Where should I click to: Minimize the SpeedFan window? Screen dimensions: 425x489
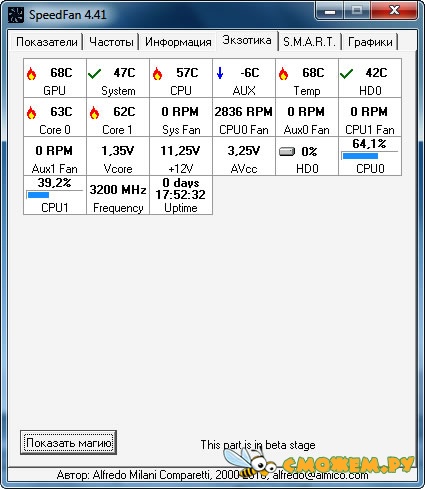click(x=329, y=12)
